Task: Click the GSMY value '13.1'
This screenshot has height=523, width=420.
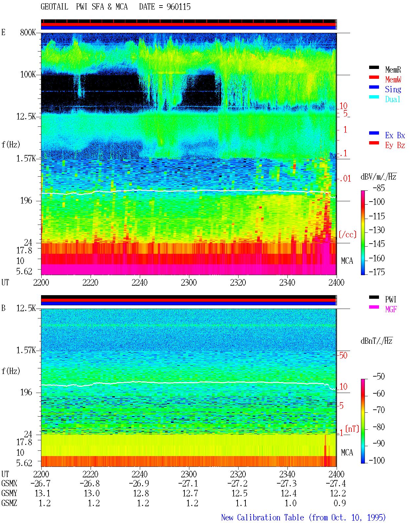Action: tap(43, 493)
